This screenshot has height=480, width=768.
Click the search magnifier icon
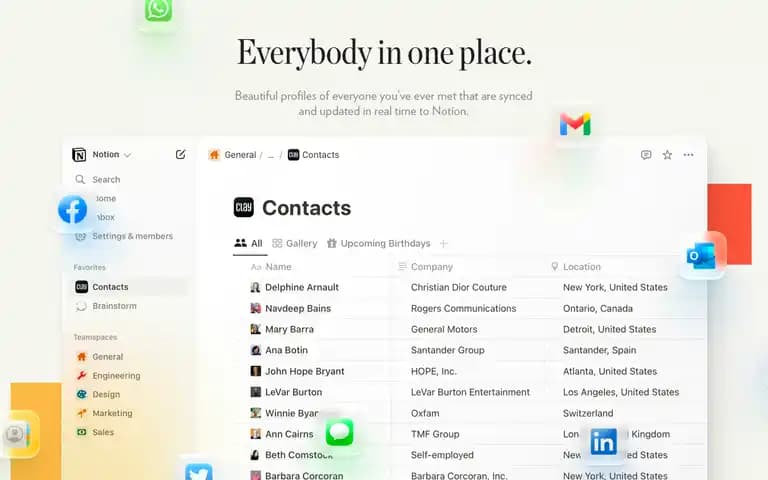(80, 179)
